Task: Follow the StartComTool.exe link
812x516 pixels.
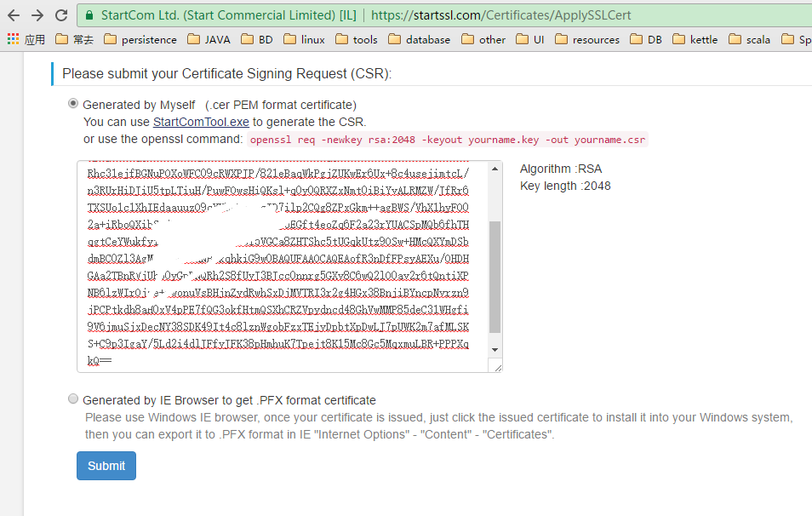Action: pos(201,123)
